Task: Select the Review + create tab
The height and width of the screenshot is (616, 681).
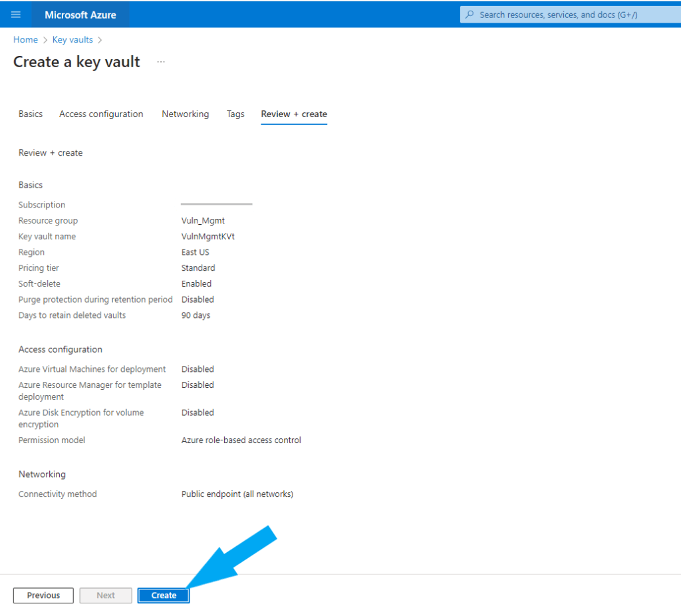Action: 294,114
